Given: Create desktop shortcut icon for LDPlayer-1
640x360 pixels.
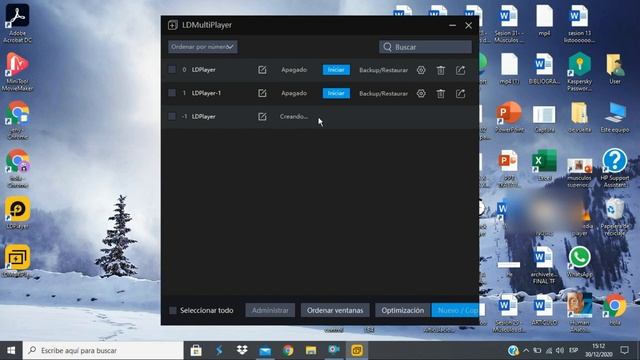Looking at the screenshot, I should tap(460, 93).
